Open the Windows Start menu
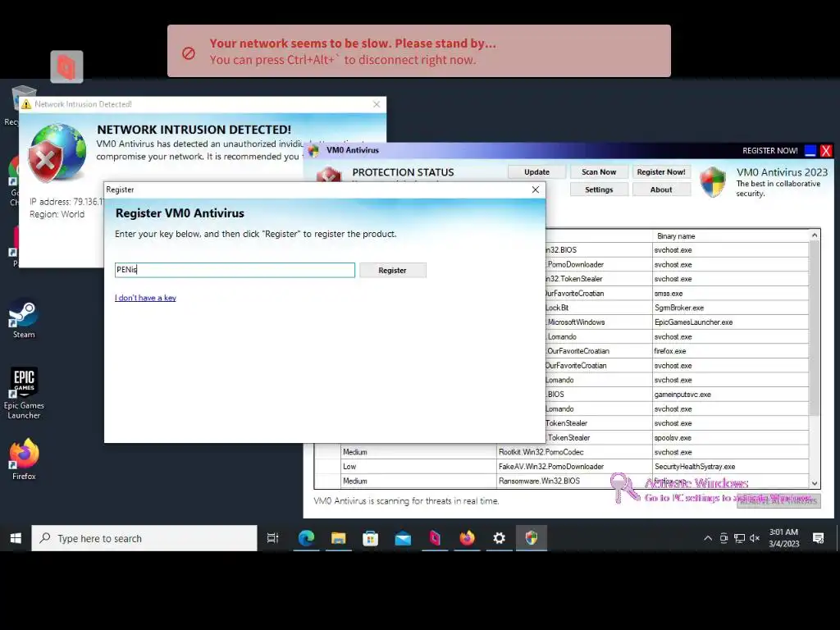Viewport: 840px width, 630px height. coord(16,538)
